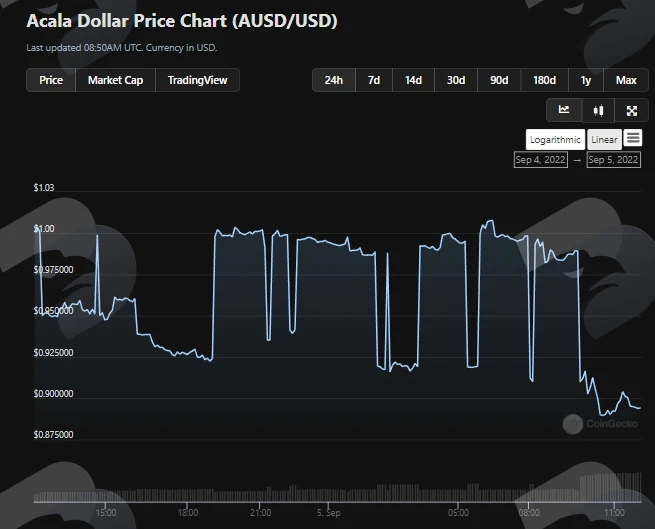Click the $1.03 axis label

(44, 188)
